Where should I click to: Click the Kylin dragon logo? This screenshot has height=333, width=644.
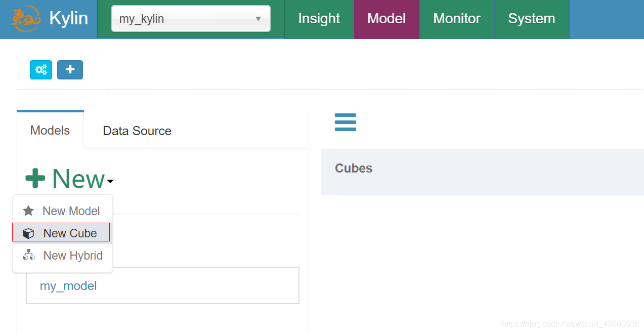[x=26, y=19]
